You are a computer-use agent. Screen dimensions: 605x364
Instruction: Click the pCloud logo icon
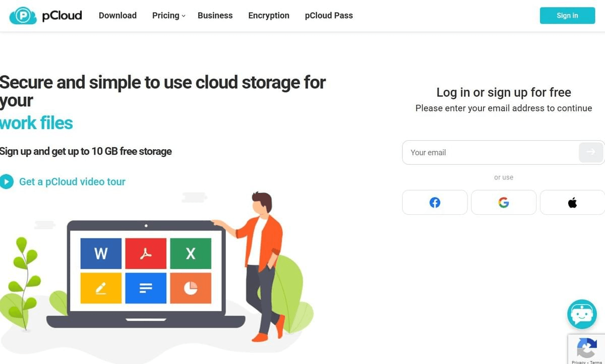click(x=23, y=15)
